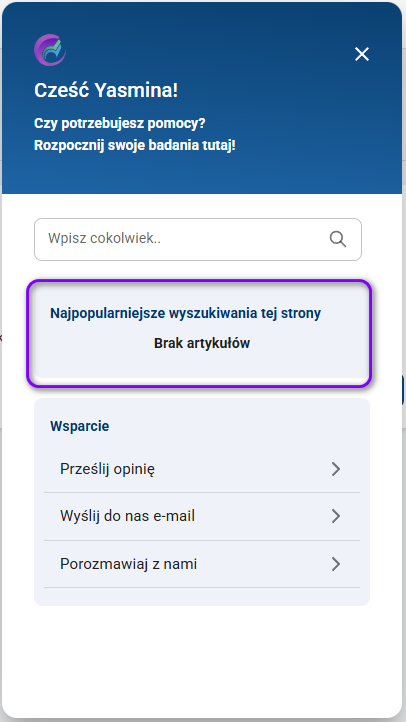This screenshot has width=406, height=722.
Task: Click the arrow next to 'Wyślij do nas e-mail'
Action: 336,516
